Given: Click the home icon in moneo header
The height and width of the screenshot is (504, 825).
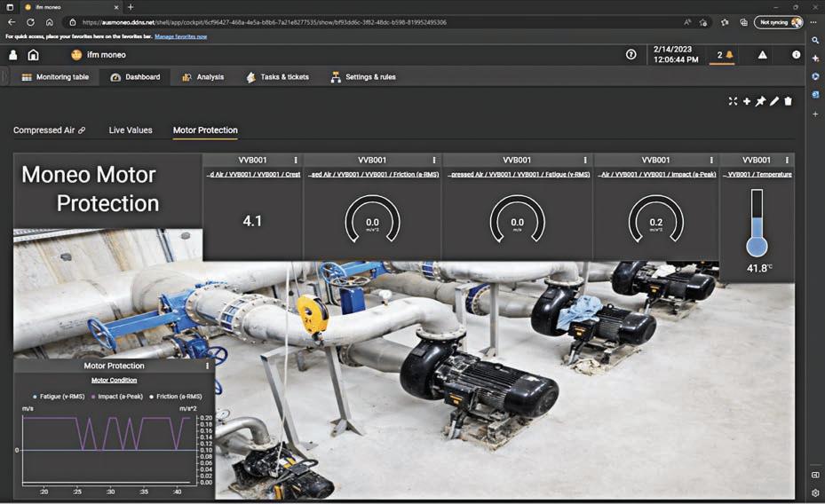Looking at the screenshot, I should (33, 55).
